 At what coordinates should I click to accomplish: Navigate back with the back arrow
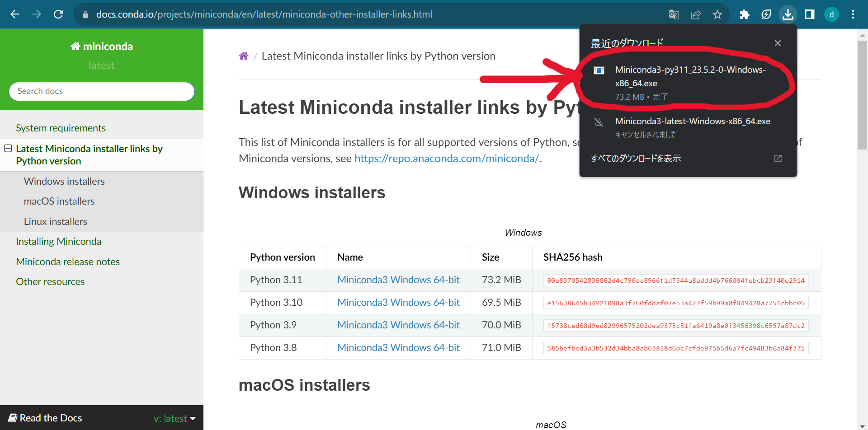point(15,14)
